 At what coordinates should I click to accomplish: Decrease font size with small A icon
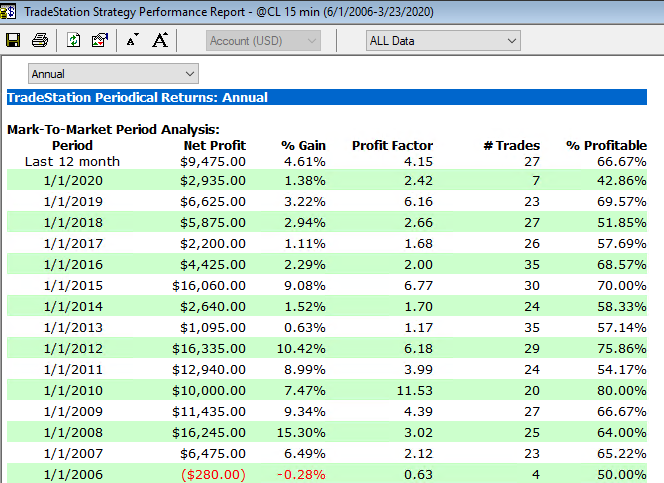tap(133, 41)
